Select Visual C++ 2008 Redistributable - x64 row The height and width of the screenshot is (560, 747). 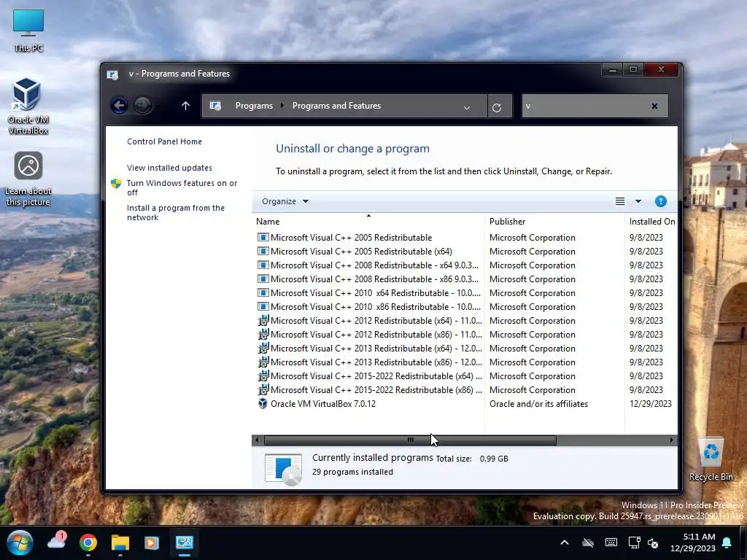tap(465, 265)
